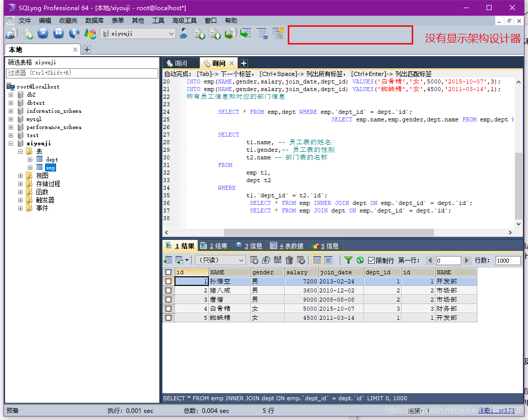Open the 帮助 menu

231,21
